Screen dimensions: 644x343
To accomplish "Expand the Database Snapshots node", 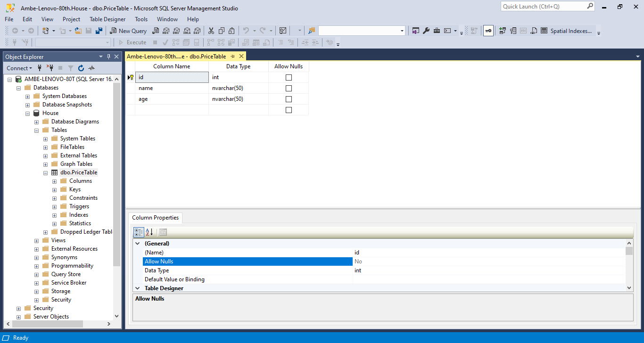I will point(27,105).
